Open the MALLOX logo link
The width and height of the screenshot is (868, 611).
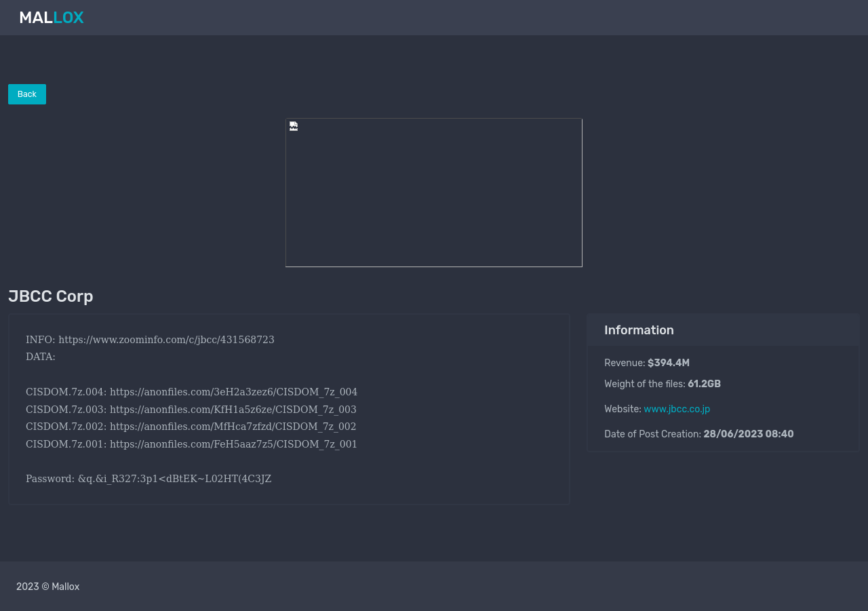pos(52,18)
